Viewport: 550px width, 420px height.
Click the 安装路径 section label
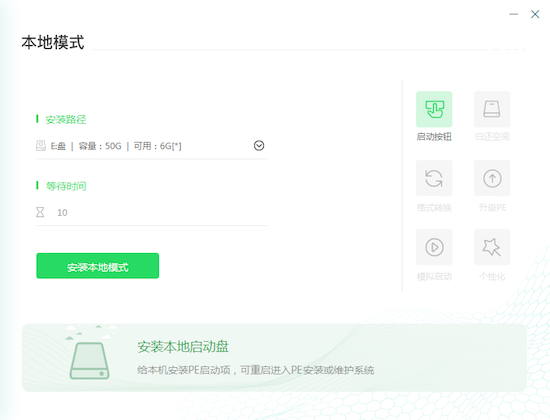tap(66, 120)
